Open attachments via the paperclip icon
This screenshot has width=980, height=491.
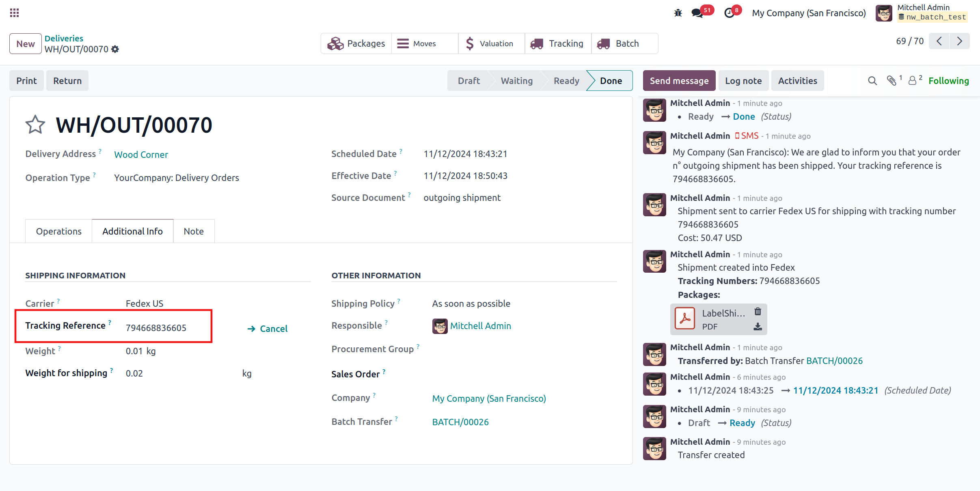click(x=891, y=81)
